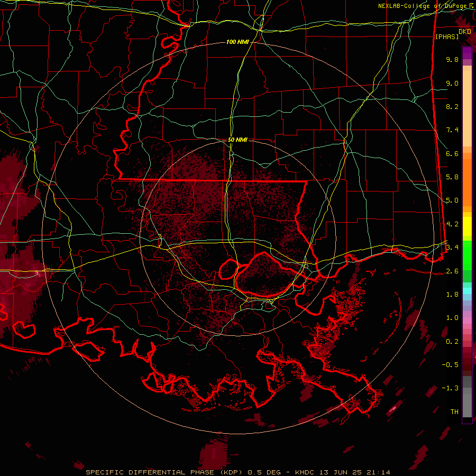
Task: Click the SPECIFIC DIFFERENTIAL PHASE (KDP) caption
Action: click(165, 472)
